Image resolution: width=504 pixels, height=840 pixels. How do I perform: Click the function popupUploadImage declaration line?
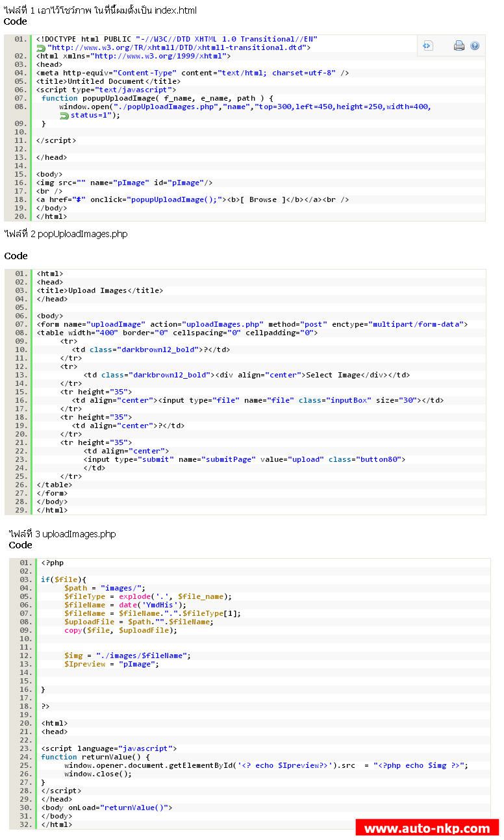157,98
